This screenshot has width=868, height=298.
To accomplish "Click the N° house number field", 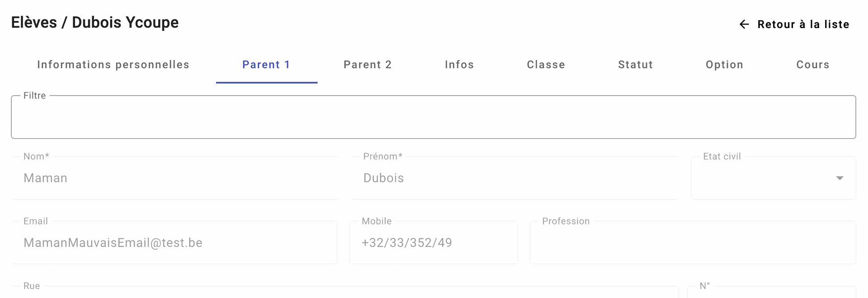I will coord(771,293).
